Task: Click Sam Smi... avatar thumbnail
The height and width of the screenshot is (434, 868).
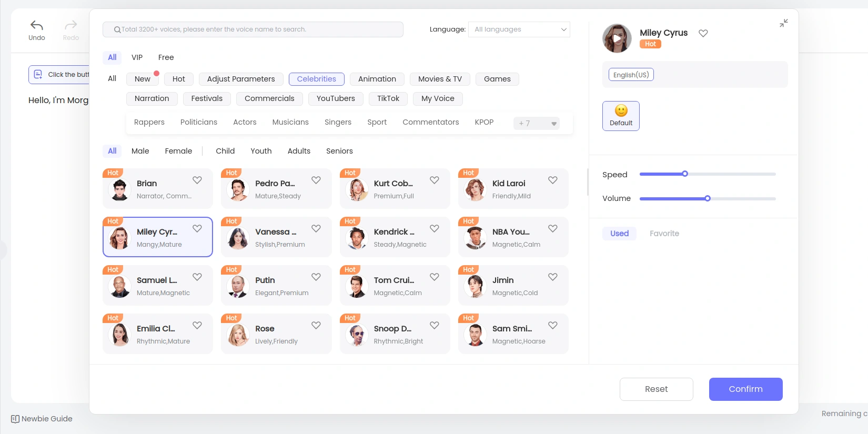Action: [x=475, y=335]
